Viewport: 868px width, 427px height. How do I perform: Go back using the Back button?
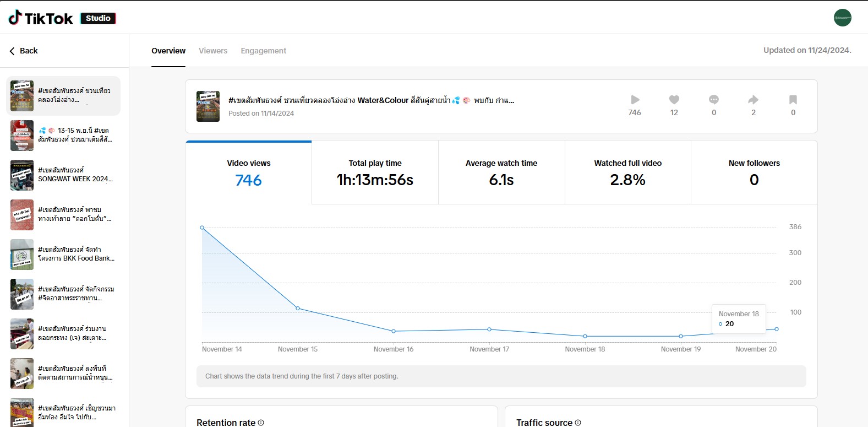(24, 51)
